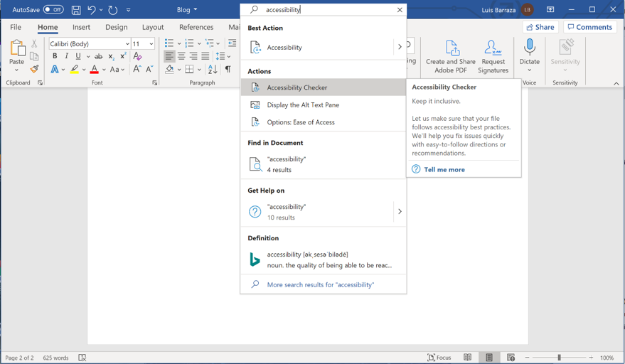Click Increase Font Size icon
The image size is (625, 364).
click(137, 69)
